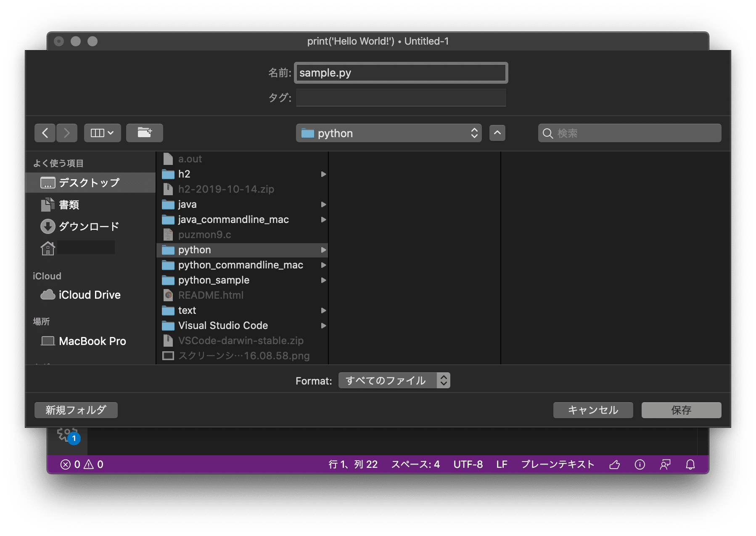Click the キャンセル cancel button
The image size is (756, 536).
point(593,410)
